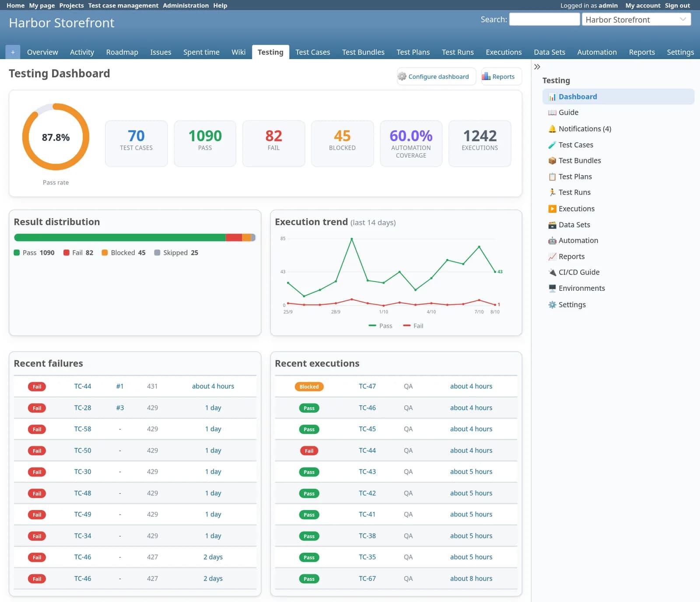This screenshot has height=602, width=700.
Task: Open TC-38 in Recent executions
Action: (x=367, y=536)
